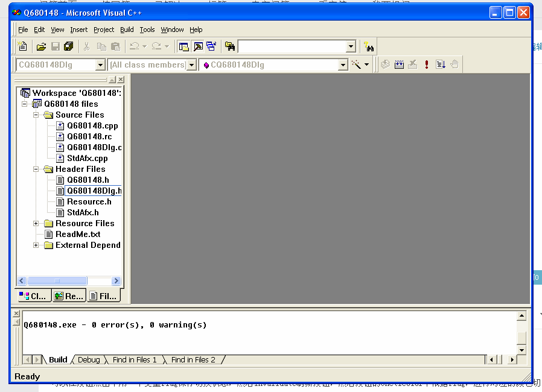Close the output pane with X button

[16, 314]
